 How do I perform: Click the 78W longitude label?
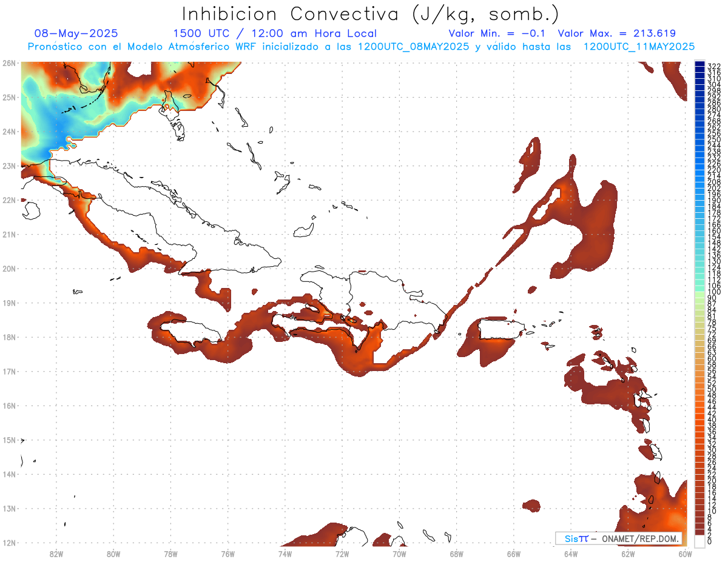pos(170,554)
